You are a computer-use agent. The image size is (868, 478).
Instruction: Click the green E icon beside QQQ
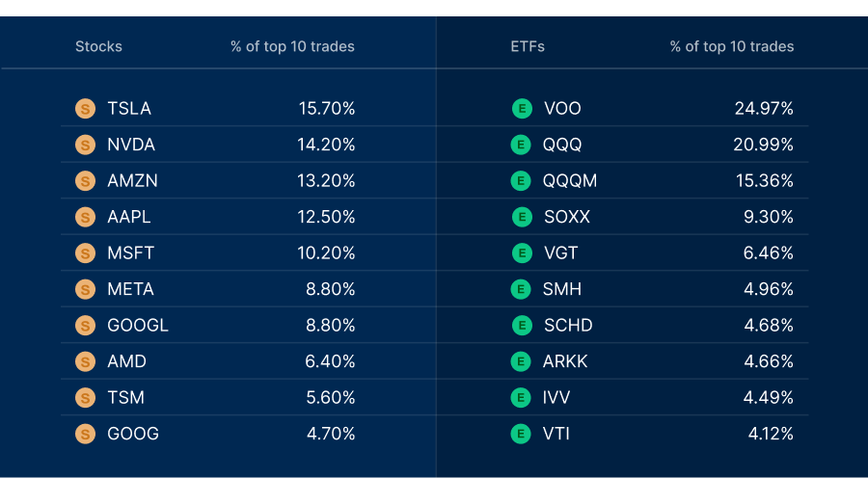(521, 145)
